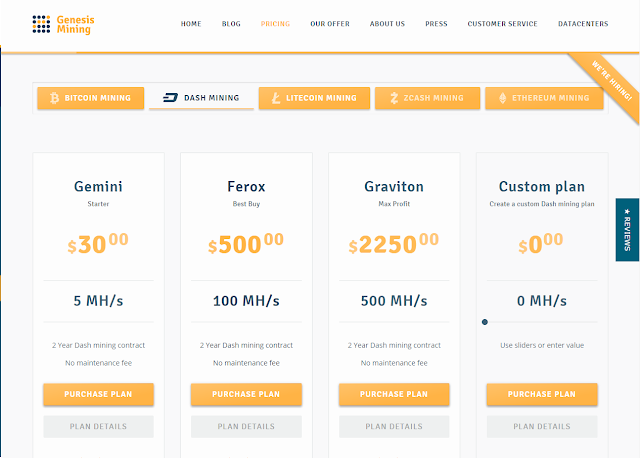Click the 'Best Buy' subtitle
Screen dimensions: 640x458
point(246,204)
